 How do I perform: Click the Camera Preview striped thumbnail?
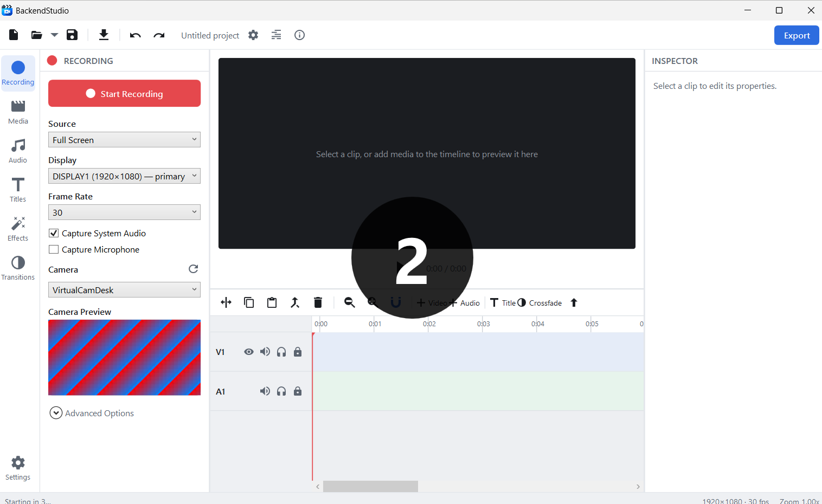click(124, 358)
